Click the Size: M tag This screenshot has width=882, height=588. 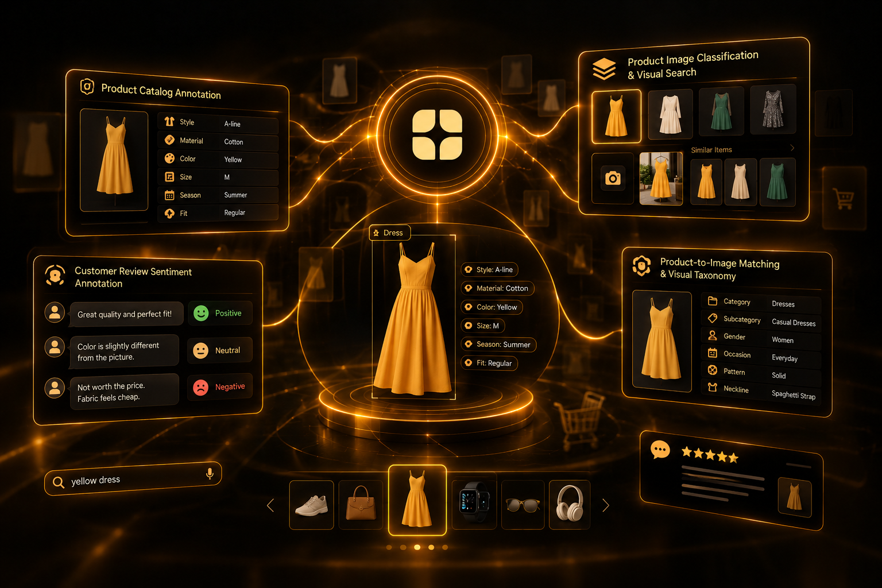(x=483, y=326)
